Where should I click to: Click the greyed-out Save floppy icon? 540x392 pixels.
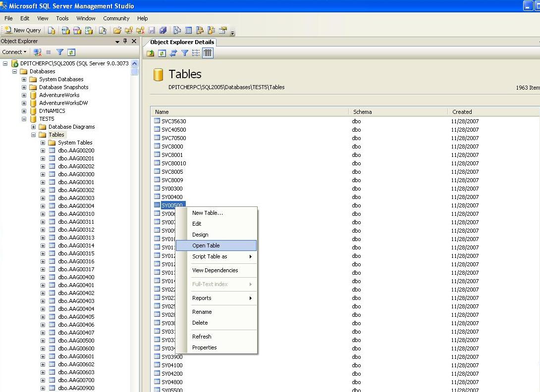click(x=152, y=30)
